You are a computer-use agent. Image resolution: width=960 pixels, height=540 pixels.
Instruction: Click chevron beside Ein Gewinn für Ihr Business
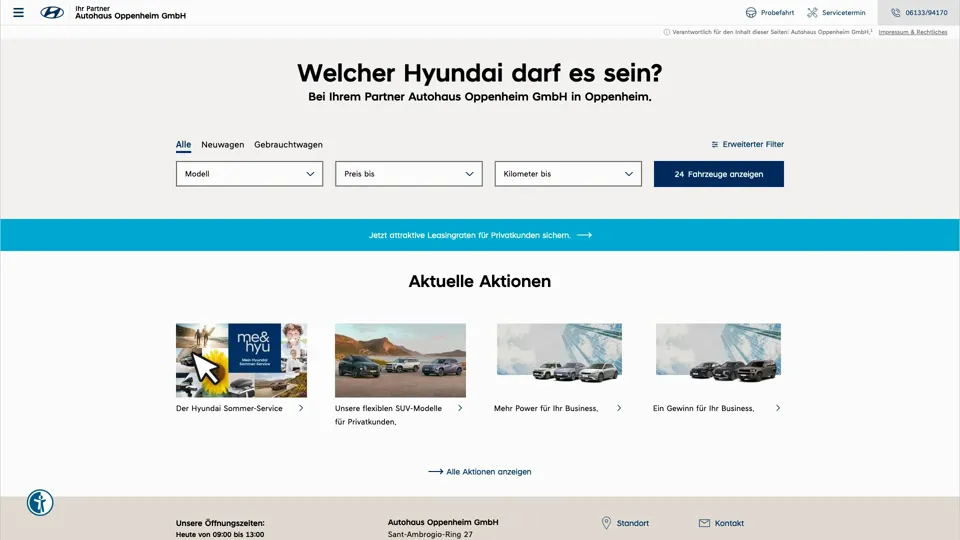pos(778,408)
